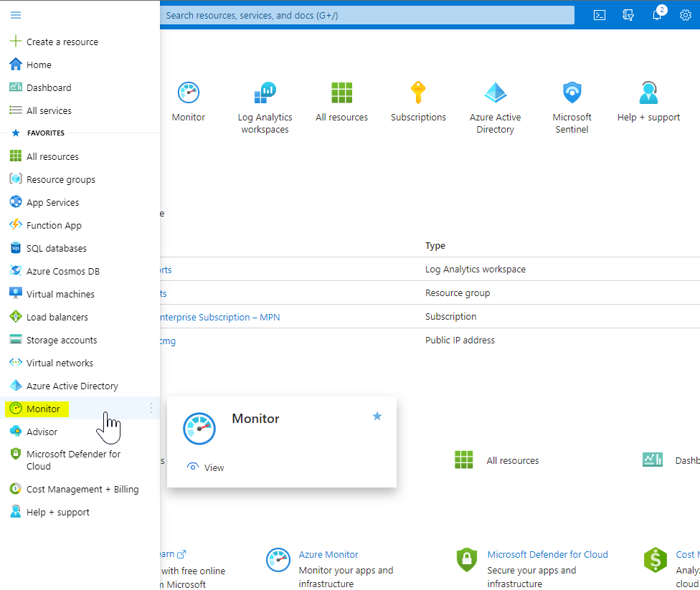
Task: Toggle the favorite star on Monitor card
Action: coord(377,416)
